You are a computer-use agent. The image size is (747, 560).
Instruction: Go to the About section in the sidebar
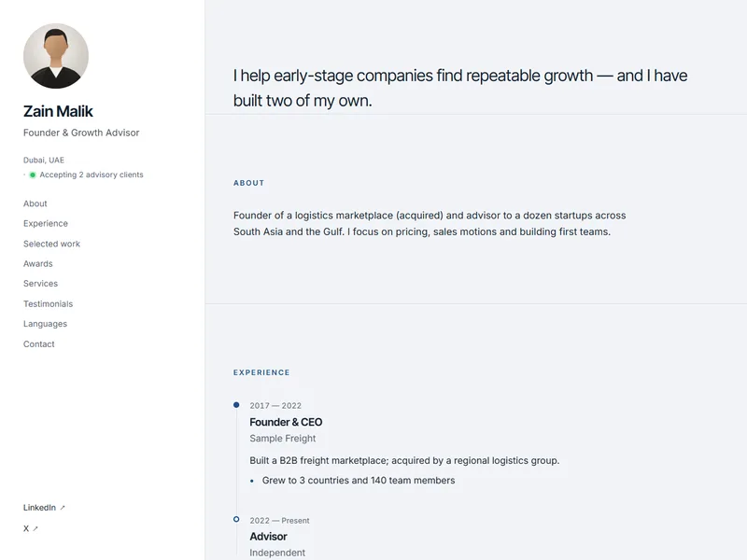[x=35, y=203]
